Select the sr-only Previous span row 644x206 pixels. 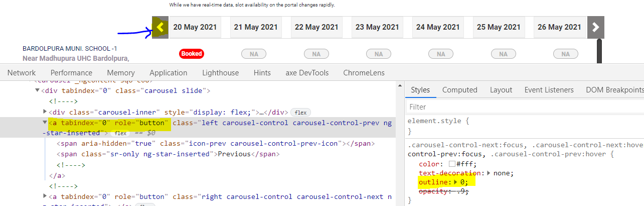coord(168,154)
